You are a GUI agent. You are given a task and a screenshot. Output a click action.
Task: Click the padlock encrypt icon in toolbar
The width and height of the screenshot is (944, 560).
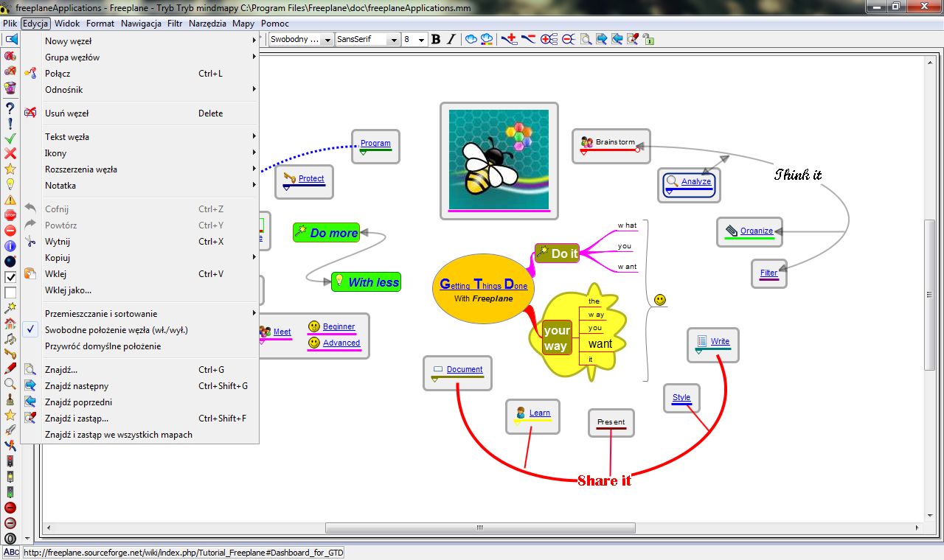coord(648,39)
